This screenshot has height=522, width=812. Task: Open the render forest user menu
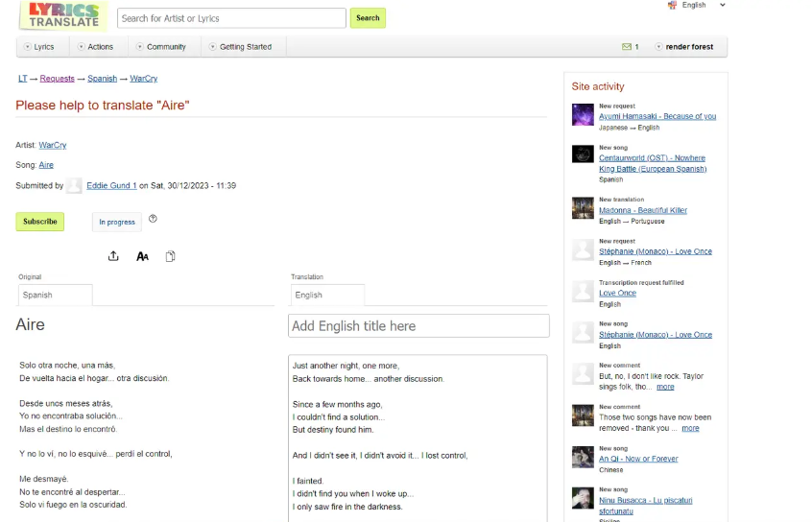(684, 47)
